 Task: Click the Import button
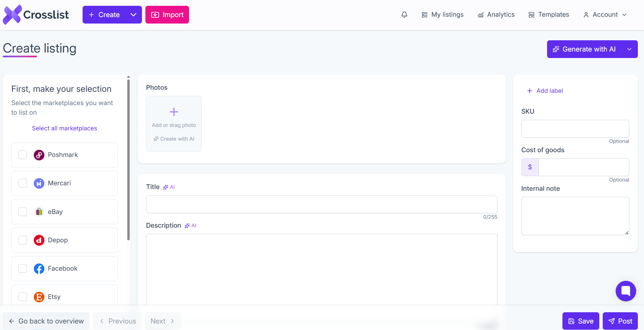tap(167, 15)
